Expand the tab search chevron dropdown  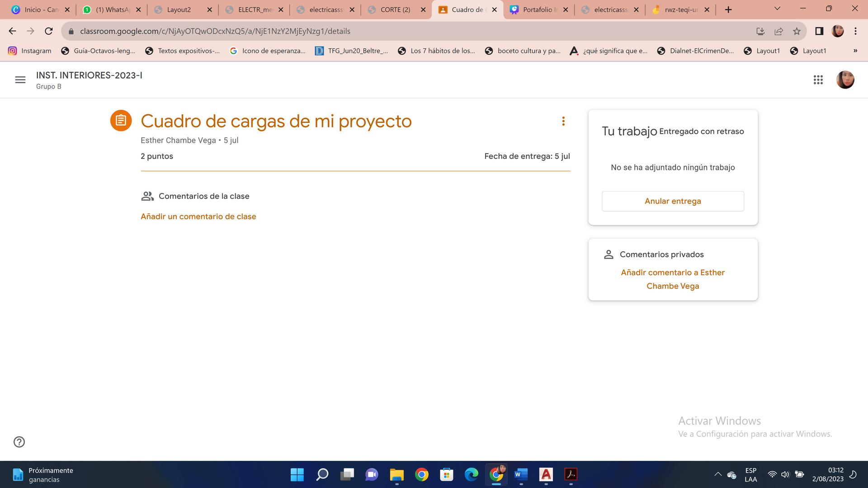777,9
